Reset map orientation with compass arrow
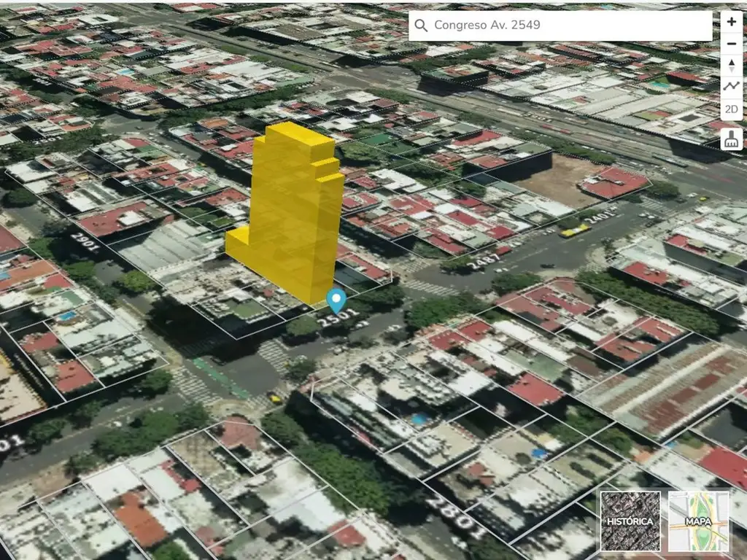This screenshot has height=560, width=747. [731, 66]
